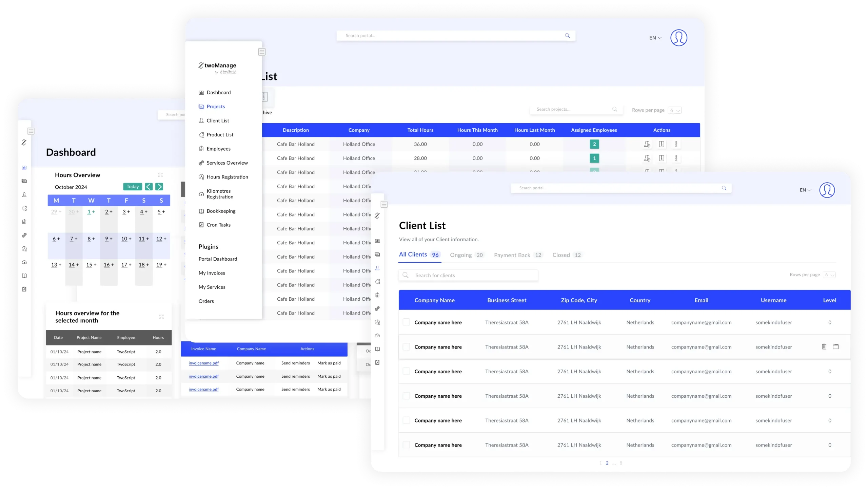
Task: Check the second Company name here row checkbox
Action: (x=406, y=346)
